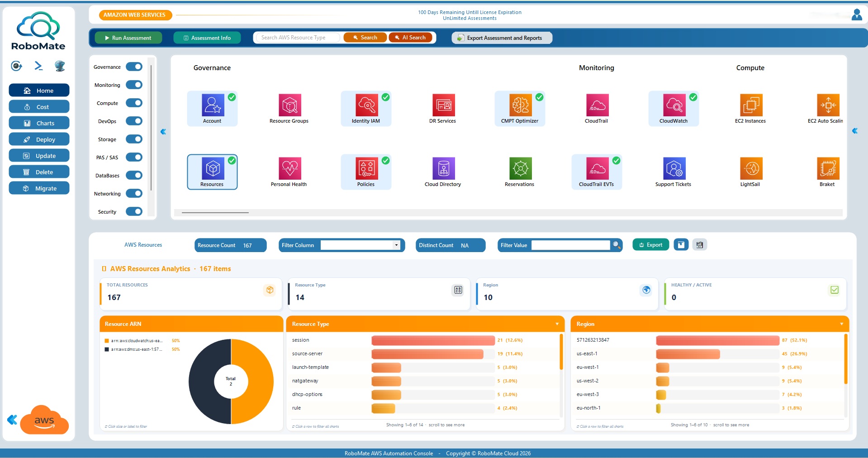Open the Update menu
The width and height of the screenshot is (868, 458).
pyautogui.click(x=39, y=156)
